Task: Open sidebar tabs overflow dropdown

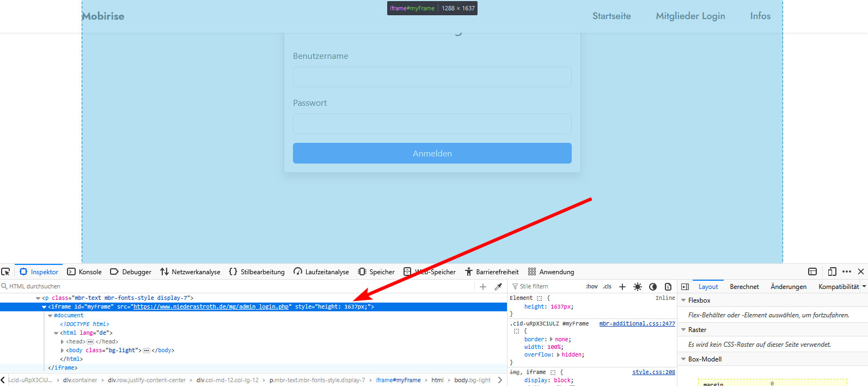Action: coord(864,286)
